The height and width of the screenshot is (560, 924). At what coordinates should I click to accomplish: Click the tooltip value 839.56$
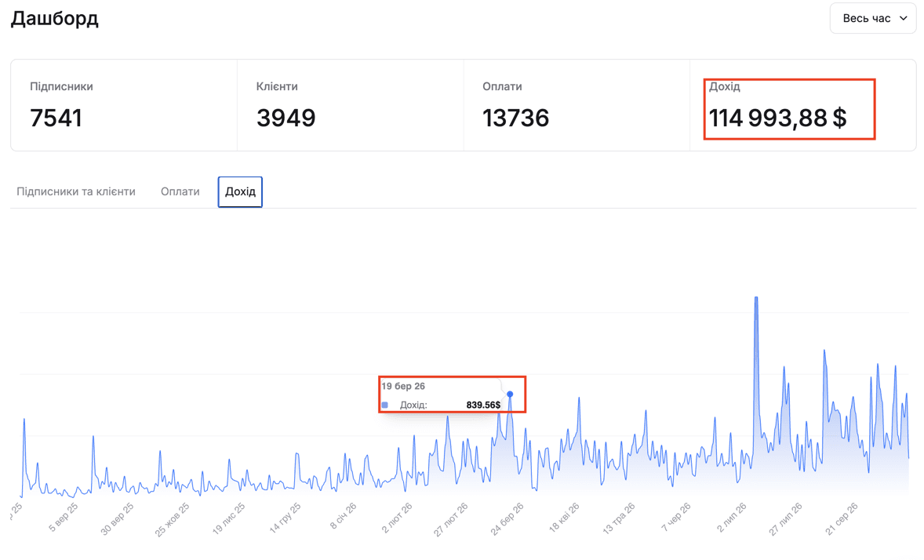[483, 405]
